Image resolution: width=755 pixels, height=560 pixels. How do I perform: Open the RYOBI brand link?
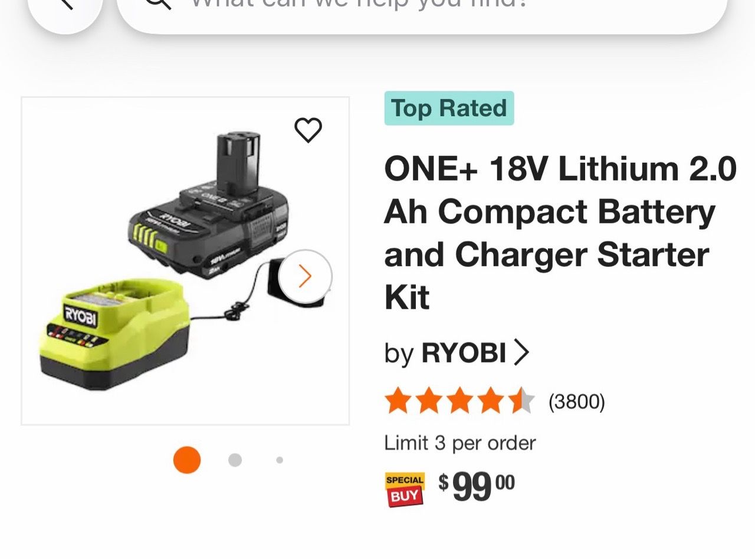pyautogui.click(x=464, y=353)
